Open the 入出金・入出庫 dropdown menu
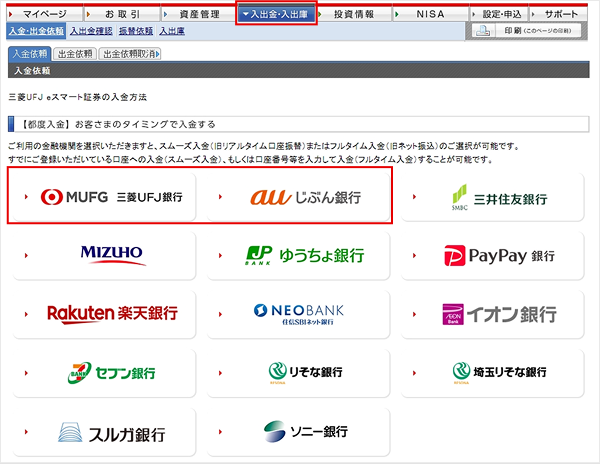 point(276,14)
